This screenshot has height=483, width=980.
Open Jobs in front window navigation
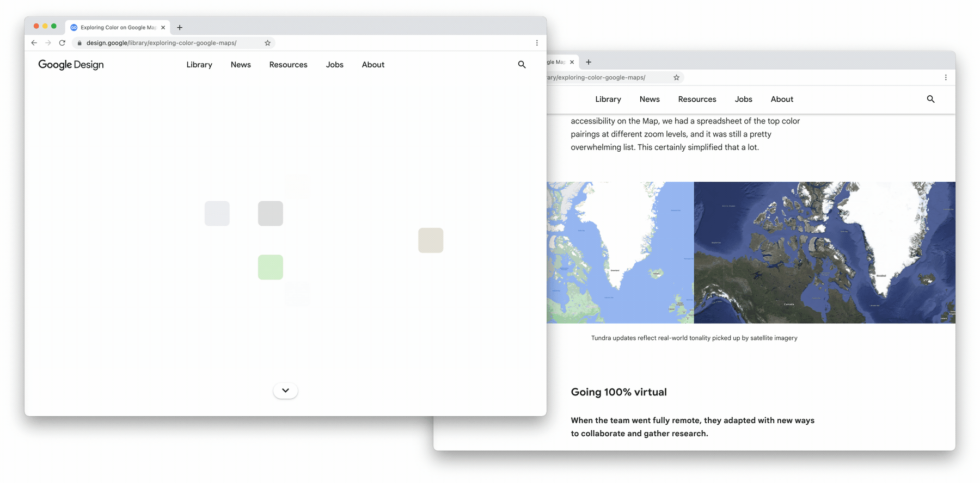pyautogui.click(x=334, y=65)
